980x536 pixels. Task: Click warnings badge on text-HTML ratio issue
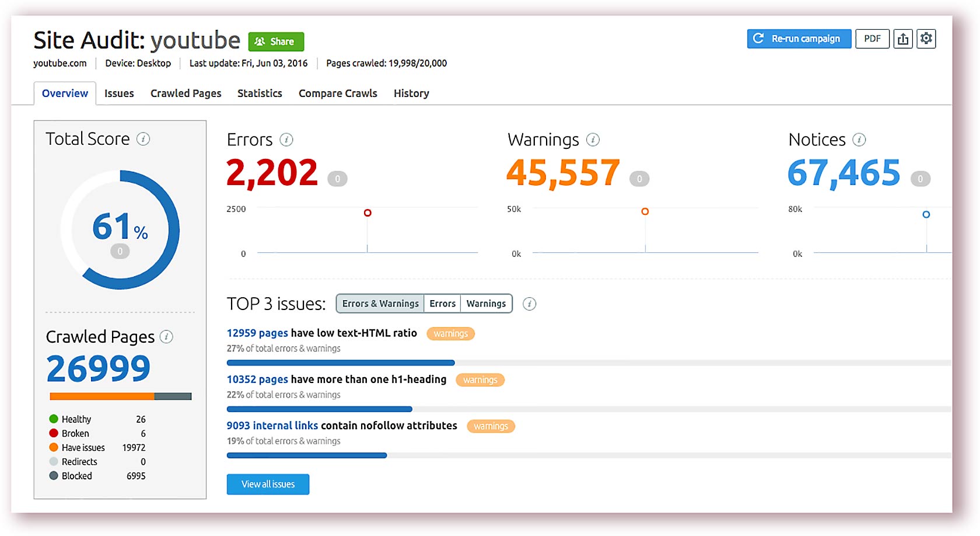(x=450, y=333)
